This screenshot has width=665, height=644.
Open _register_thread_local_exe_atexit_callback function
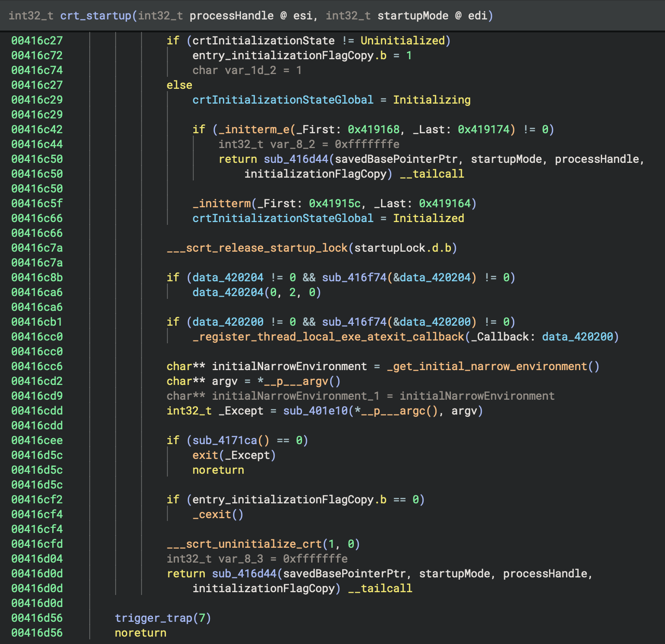tap(328, 337)
